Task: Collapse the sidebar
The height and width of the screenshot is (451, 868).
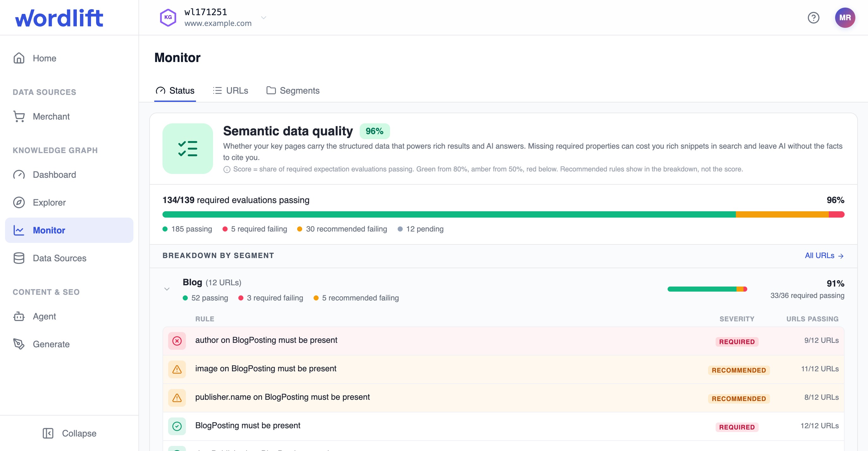Action: coord(69,433)
